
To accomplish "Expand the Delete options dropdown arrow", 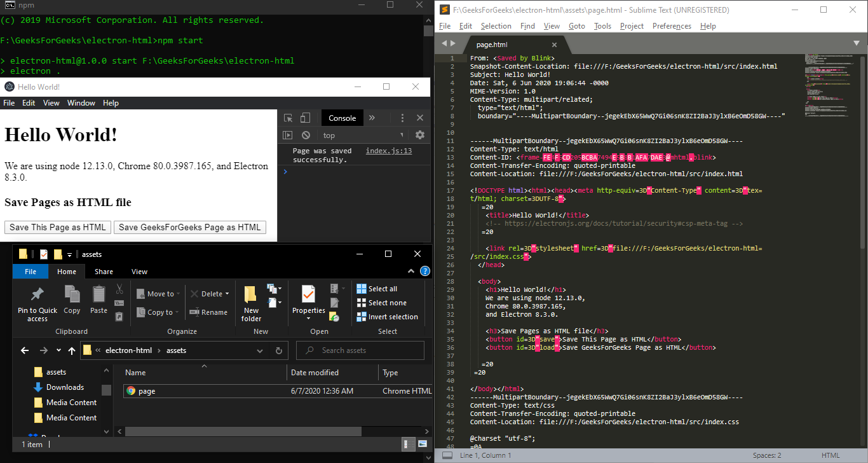I will tap(227, 294).
